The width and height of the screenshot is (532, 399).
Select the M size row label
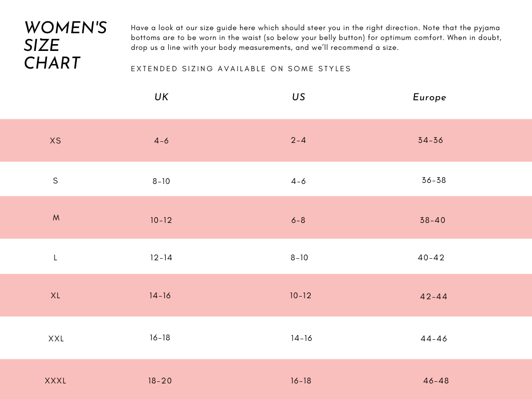click(56, 218)
